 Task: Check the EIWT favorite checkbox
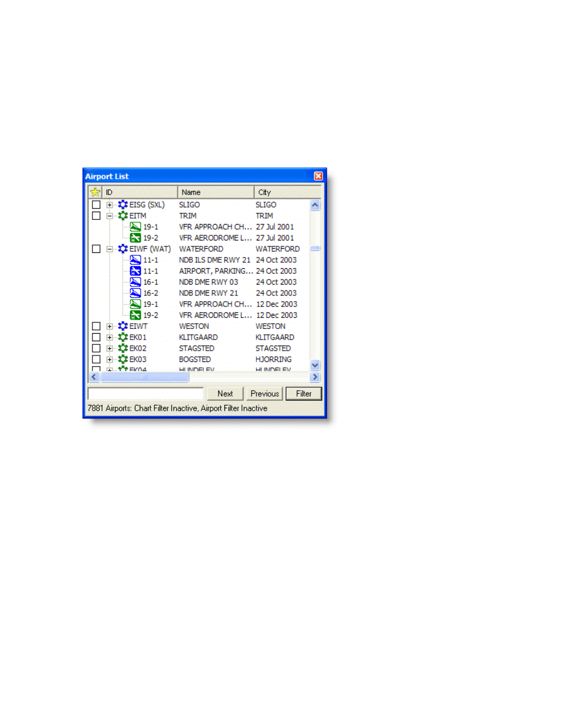tap(96, 326)
